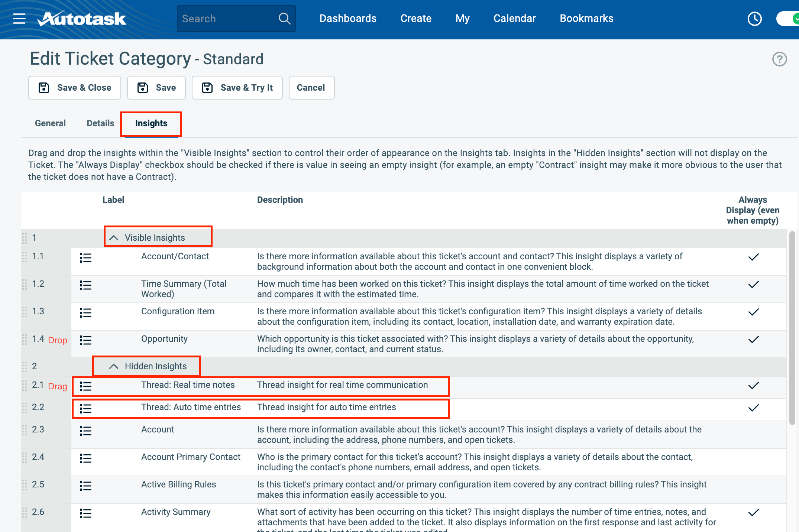The image size is (799, 532).
Task: Switch to the General tab
Action: (x=50, y=123)
